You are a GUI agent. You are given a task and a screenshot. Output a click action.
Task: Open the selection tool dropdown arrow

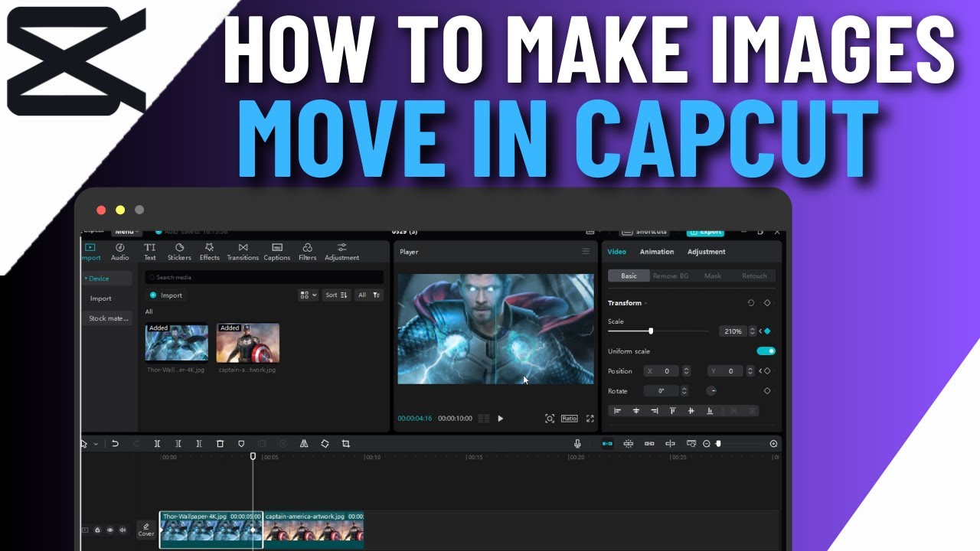[x=96, y=444]
